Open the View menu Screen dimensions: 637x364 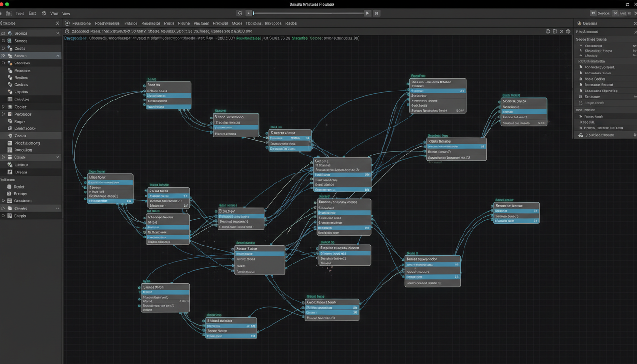click(66, 13)
